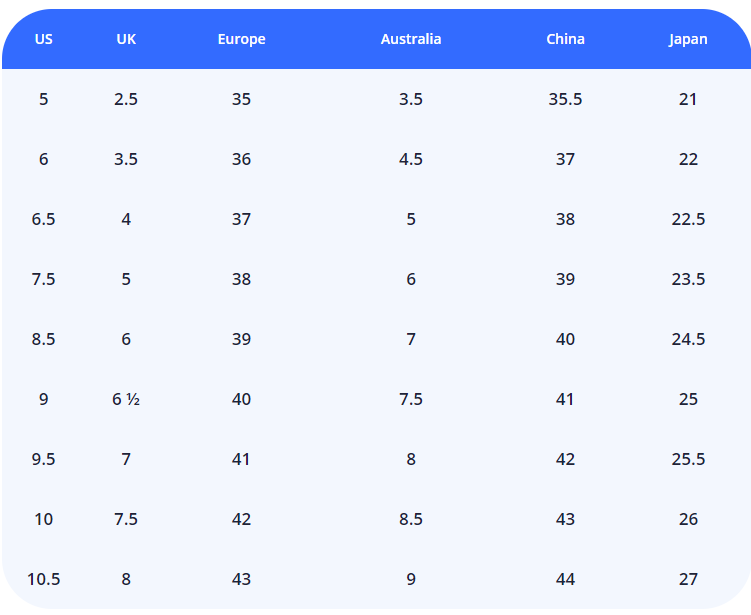The height and width of the screenshot is (615, 751).
Task: Select Japan size 22.5 cell
Action: (x=688, y=219)
